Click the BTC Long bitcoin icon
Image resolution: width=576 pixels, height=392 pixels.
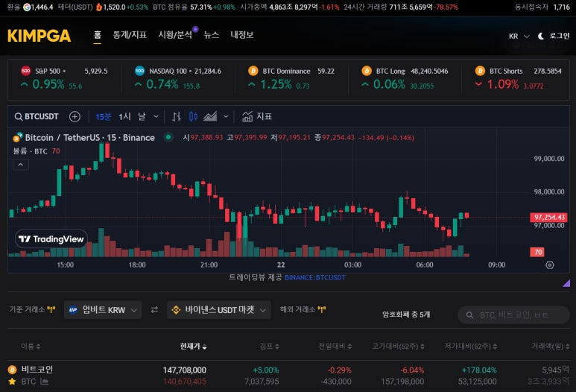click(367, 71)
